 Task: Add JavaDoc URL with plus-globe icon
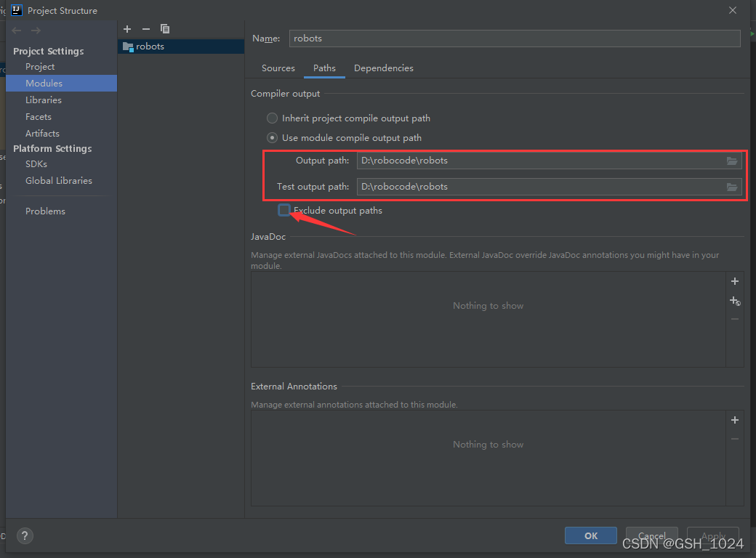click(x=735, y=301)
